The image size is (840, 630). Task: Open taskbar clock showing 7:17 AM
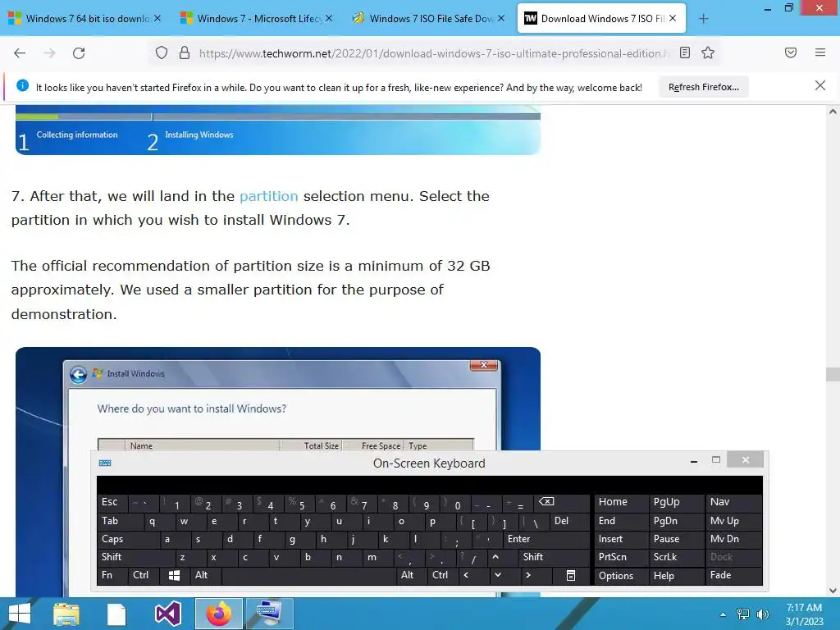(804, 614)
